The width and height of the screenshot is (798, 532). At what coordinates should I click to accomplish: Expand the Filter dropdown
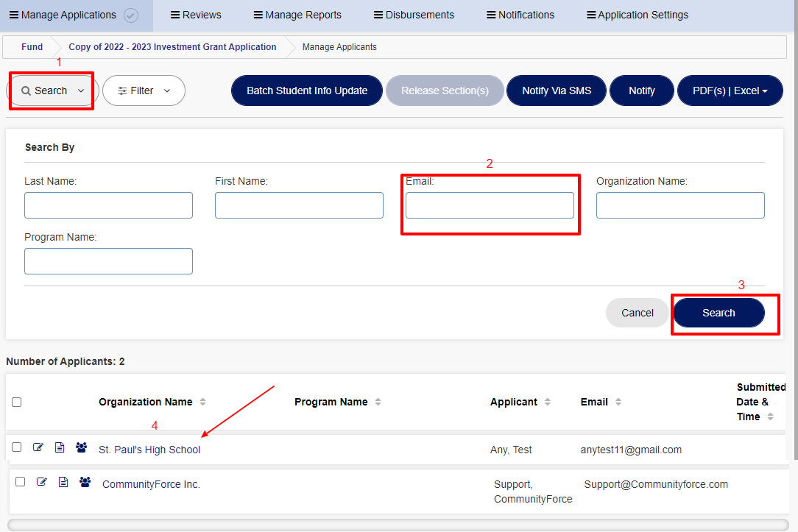click(144, 91)
